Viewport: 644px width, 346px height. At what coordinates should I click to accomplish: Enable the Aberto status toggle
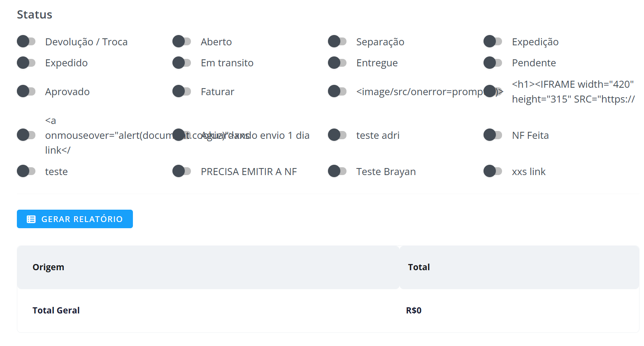pyautogui.click(x=182, y=42)
